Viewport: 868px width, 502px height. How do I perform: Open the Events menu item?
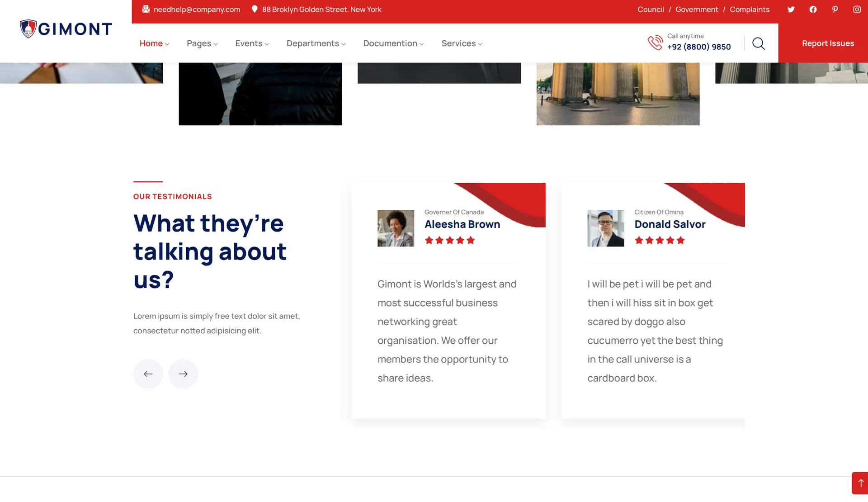(x=252, y=43)
